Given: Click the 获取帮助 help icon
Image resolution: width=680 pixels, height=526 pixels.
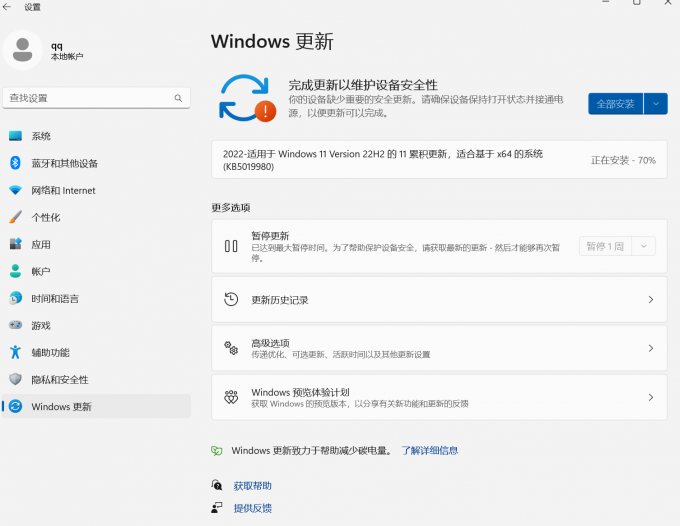Looking at the screenshot, I should coord(216,485).
